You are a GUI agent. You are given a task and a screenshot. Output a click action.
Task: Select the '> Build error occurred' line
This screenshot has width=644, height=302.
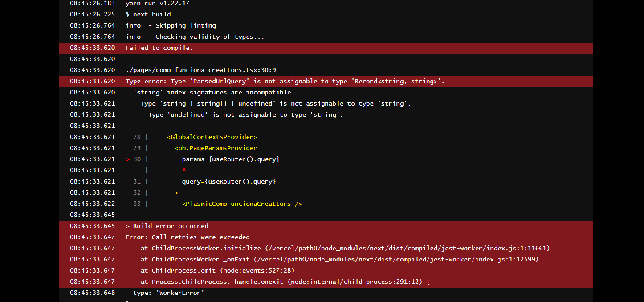tap(167, 226)
